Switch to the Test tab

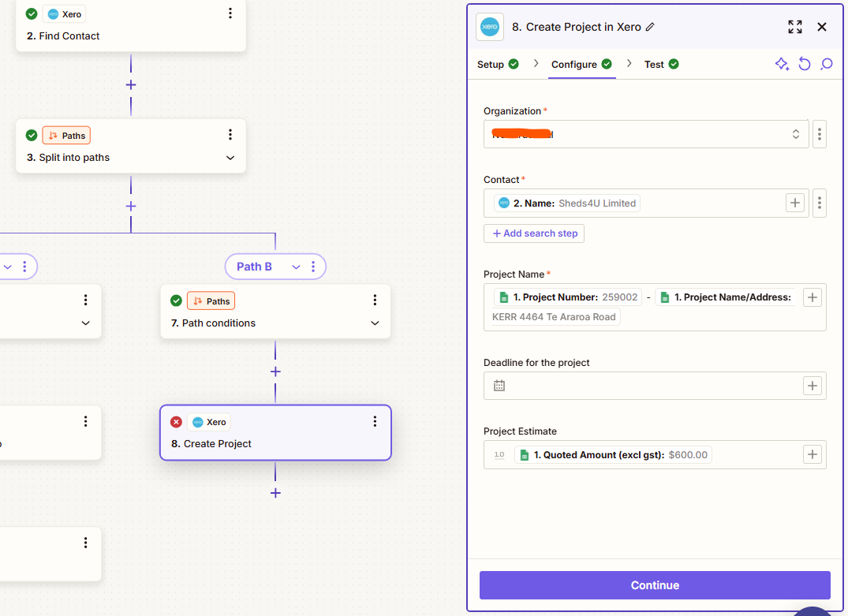coord(661,65)
